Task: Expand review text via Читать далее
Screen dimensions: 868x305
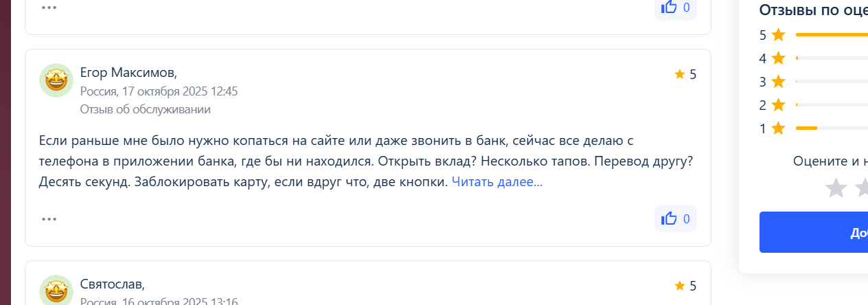Action: [x=496, y=182]
